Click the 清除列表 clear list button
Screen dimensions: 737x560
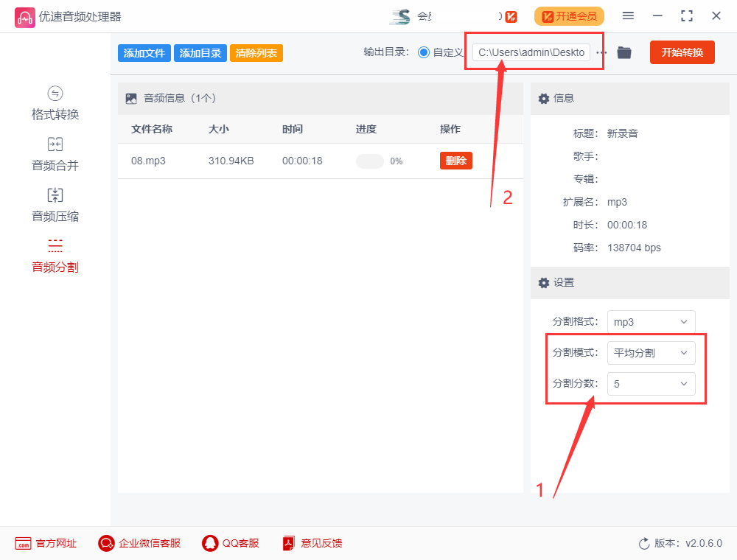256,52
